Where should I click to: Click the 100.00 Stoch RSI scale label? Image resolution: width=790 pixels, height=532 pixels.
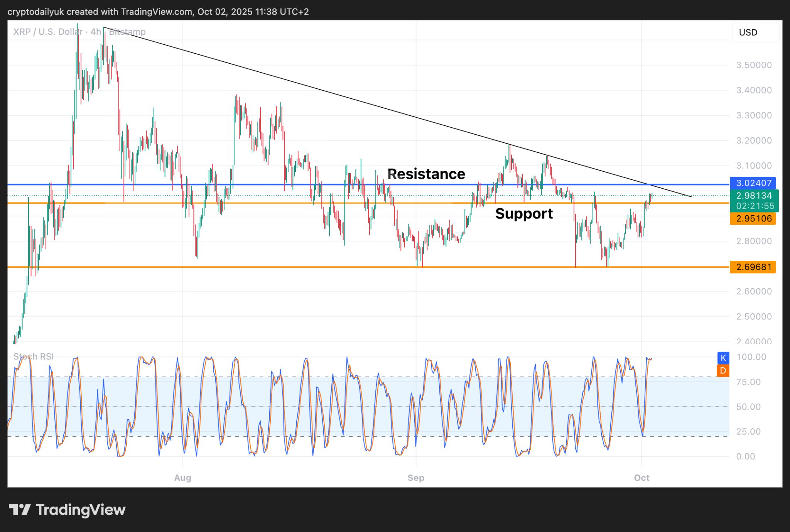[x=751, y=357]
